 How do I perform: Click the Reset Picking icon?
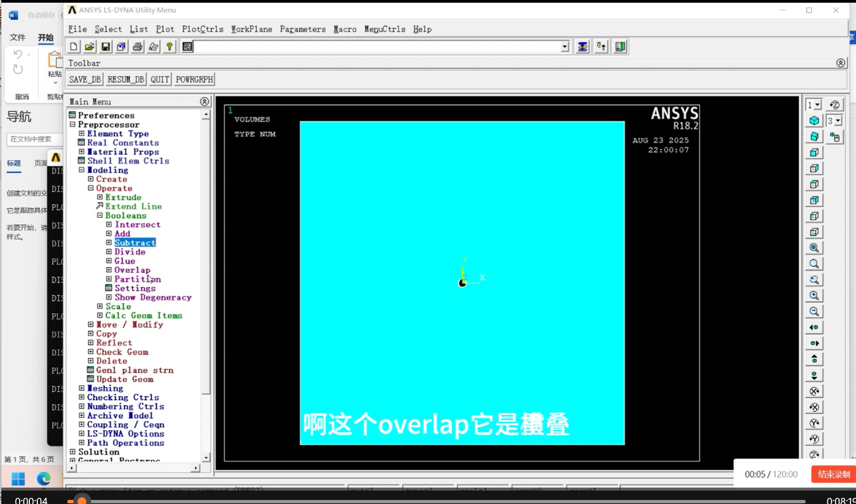coord(601,47)
